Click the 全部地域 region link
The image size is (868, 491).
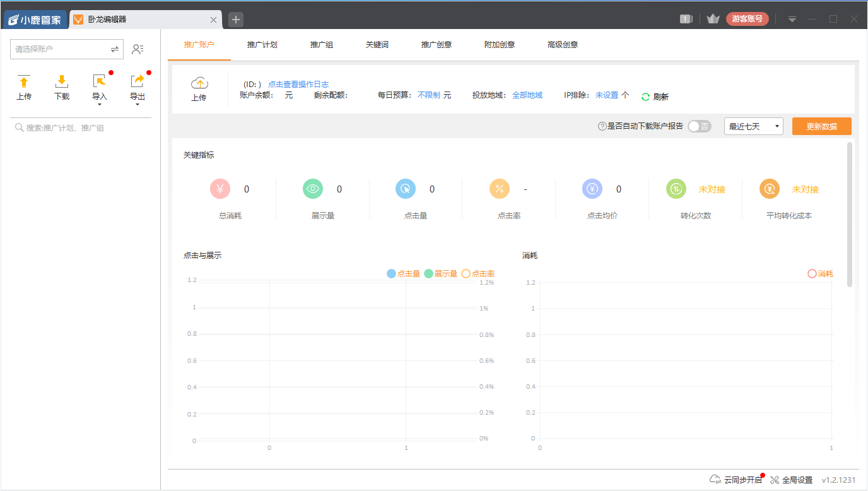[x=527, y=95]
